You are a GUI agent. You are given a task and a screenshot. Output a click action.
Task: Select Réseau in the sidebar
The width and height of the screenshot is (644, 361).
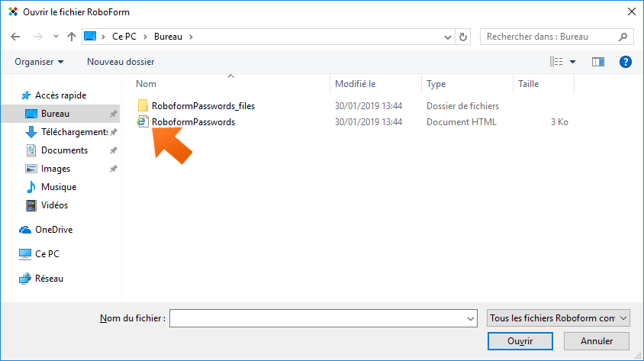click(x=50, y=279)
